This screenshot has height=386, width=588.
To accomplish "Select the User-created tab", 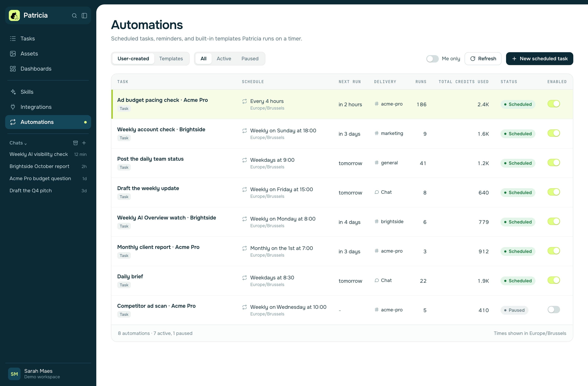I will coord(133,59).
